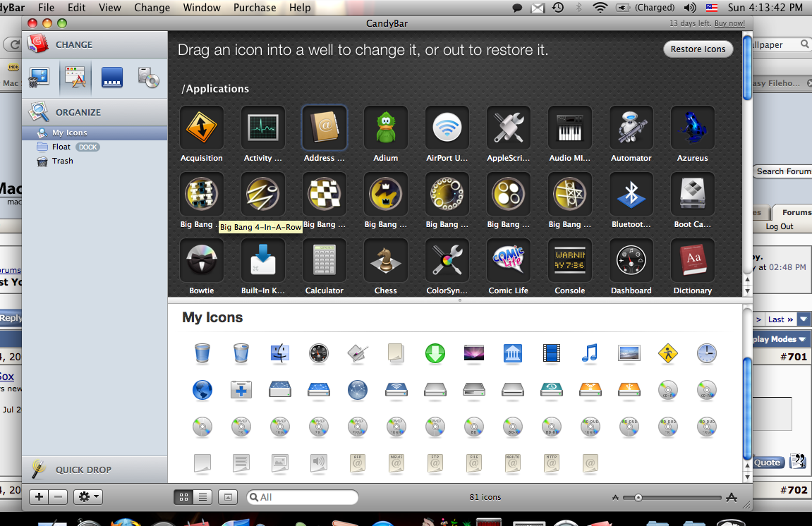Select the music note icon in My Icons

pyautogui.click(x=590, y=353)
